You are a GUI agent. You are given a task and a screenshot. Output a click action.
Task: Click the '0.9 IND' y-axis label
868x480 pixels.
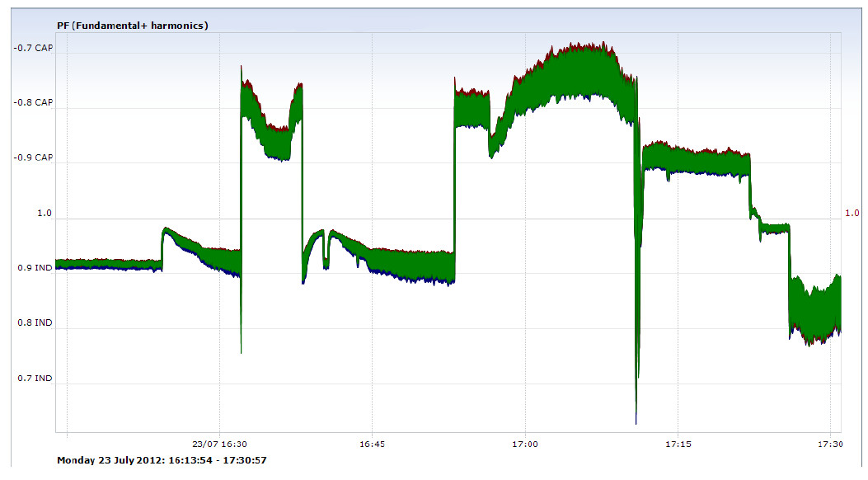pos(35,268)
